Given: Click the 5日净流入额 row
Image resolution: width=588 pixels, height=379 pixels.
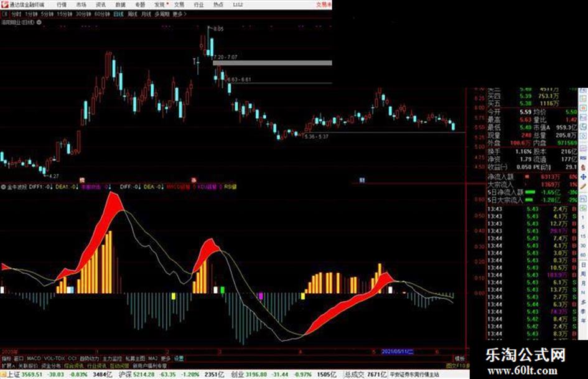Looking at the screenshot, I should (532, 192).
